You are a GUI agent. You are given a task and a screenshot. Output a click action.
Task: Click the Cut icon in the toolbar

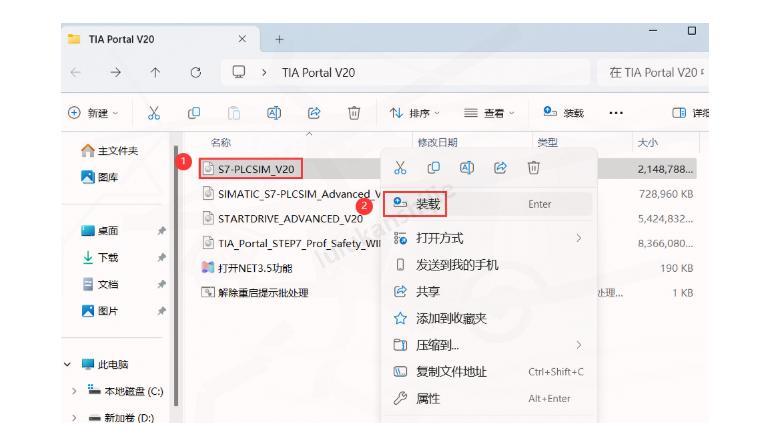pyautogui.click(x=154, y=113)
